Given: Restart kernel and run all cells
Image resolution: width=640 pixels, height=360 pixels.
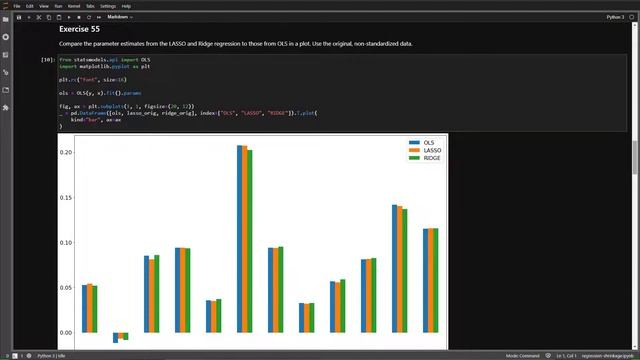Looking at the screenshot, I should point(99,17).
